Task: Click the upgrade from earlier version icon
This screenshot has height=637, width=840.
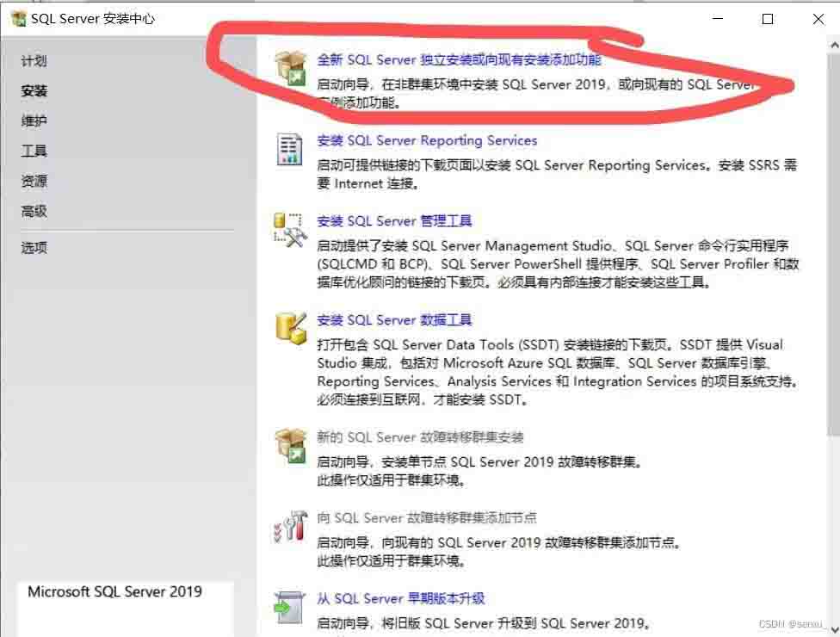Action: (x=289, y=607)
